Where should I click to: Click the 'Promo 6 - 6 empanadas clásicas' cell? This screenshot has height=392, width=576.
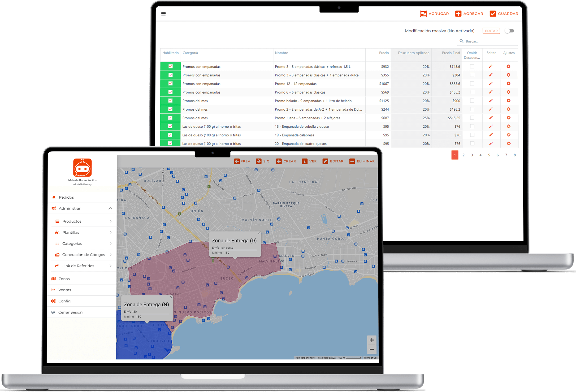click(x=319, y=92)
